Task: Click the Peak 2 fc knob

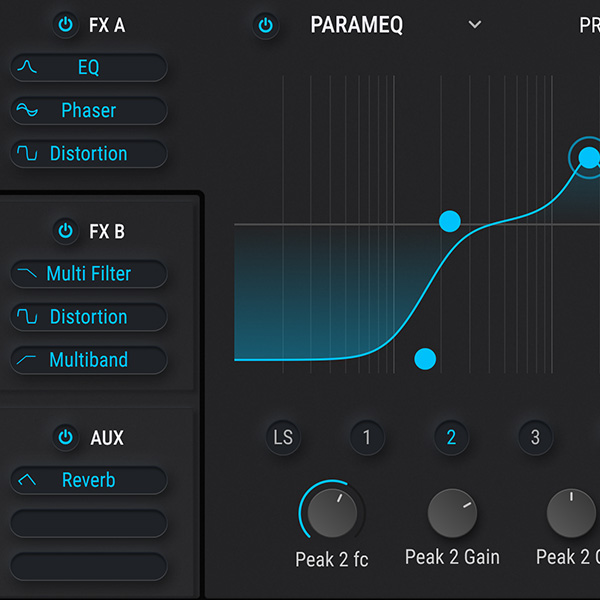Action: click(x=331, y=514)
